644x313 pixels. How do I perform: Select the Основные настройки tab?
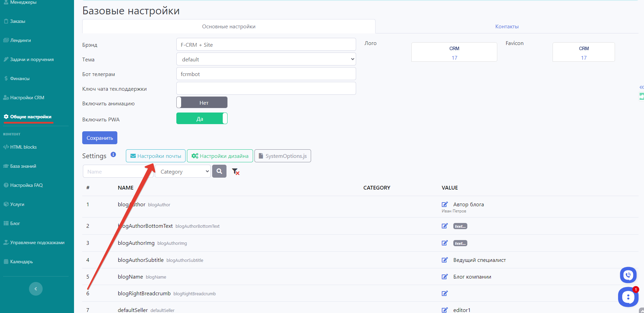[229, 27]
